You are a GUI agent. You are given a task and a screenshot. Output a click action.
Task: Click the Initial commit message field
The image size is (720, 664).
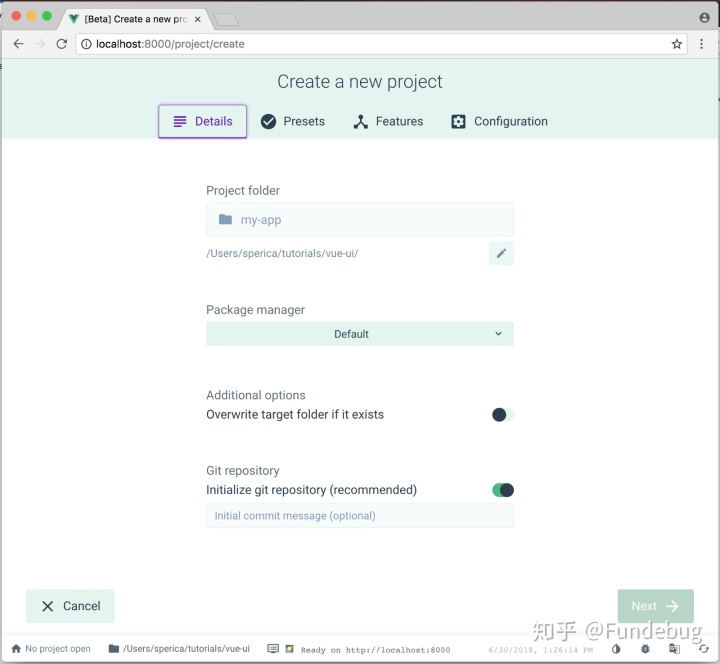[360, 516]
